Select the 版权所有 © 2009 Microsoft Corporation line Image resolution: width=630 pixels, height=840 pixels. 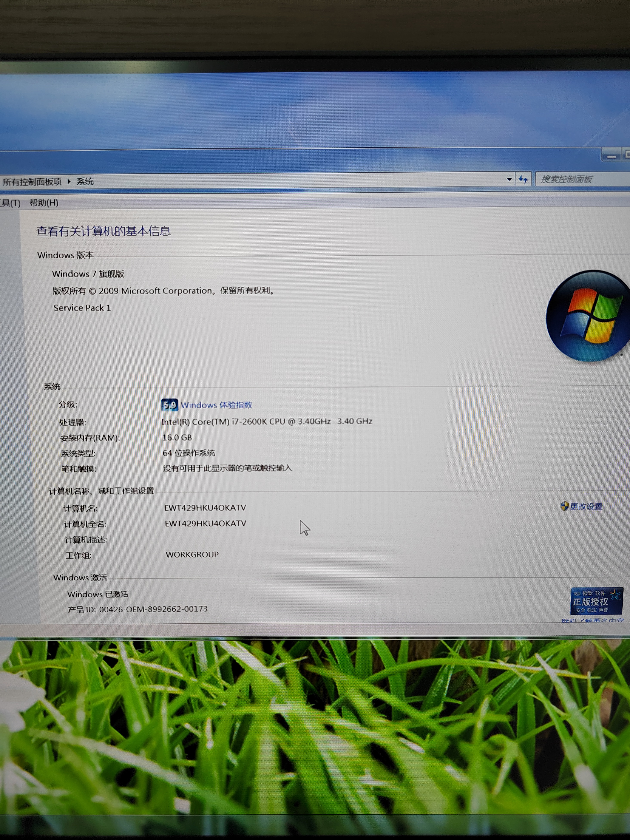[x=164, y=291]
